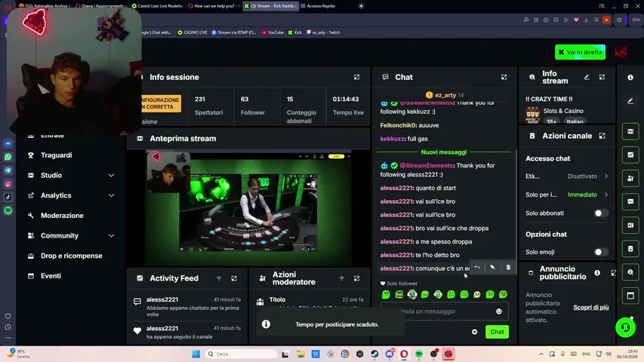Open Spotify in the Opera sidebar

tap(8, 210)
